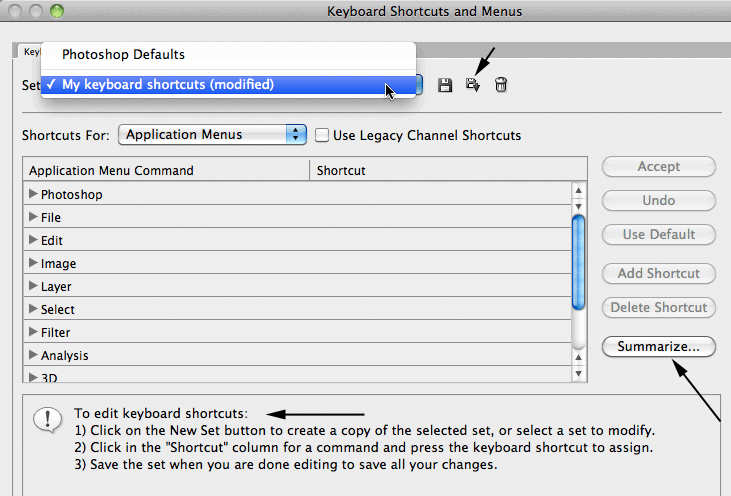This screenshot has width=731, height=496.
Task: Click the 'Keyboard Shortcuts and Menus' window title
Action: [424, 11]
